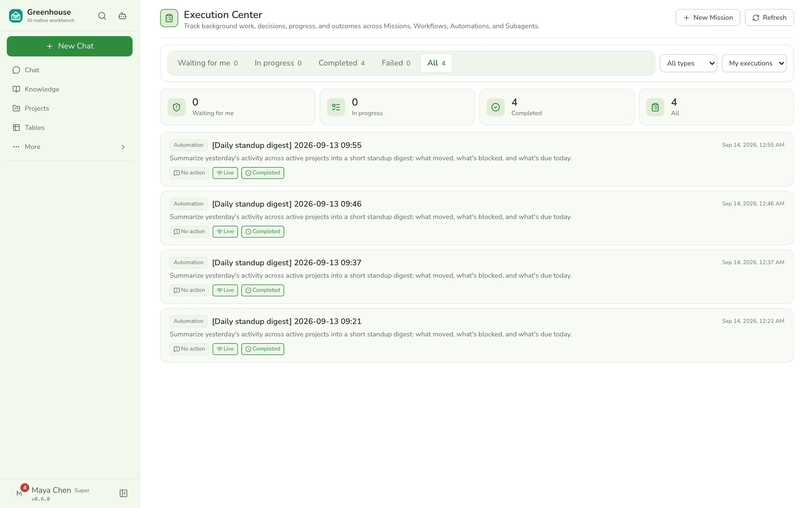Create a New Mission
Screen dimensions: 812x508
pos(708,17)
